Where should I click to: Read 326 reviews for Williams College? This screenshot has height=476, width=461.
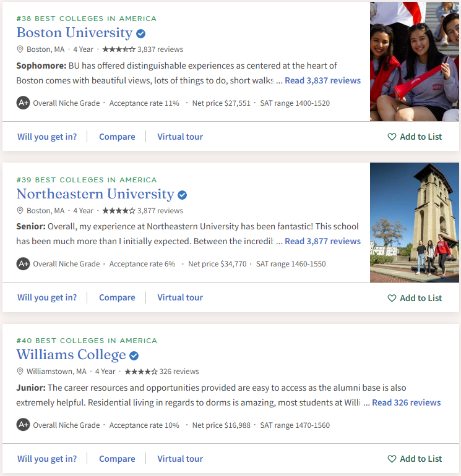click(x=406, y=402)
